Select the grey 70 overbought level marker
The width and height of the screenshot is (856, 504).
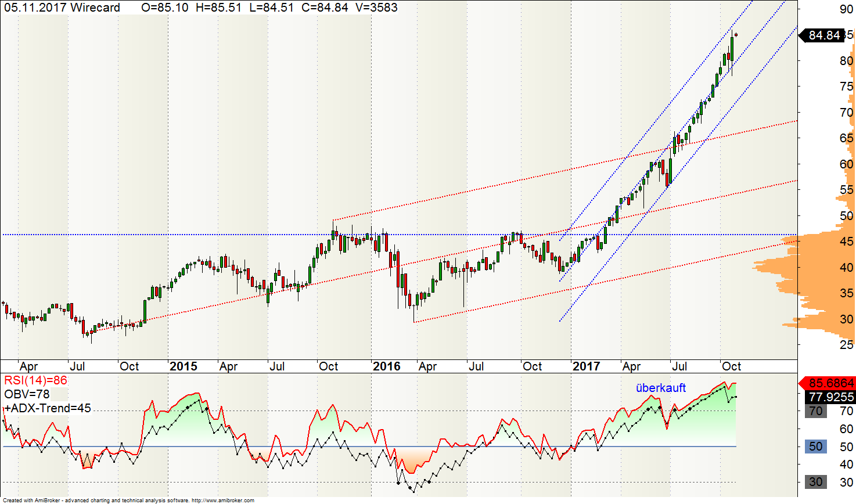(x=816, y=411)
